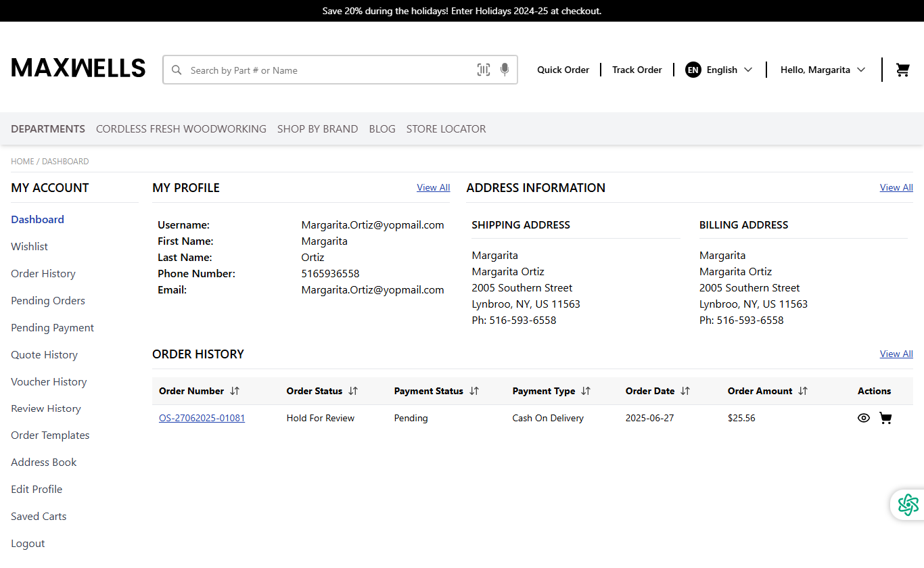Click Logout in the sidebar

coord(28,544)
